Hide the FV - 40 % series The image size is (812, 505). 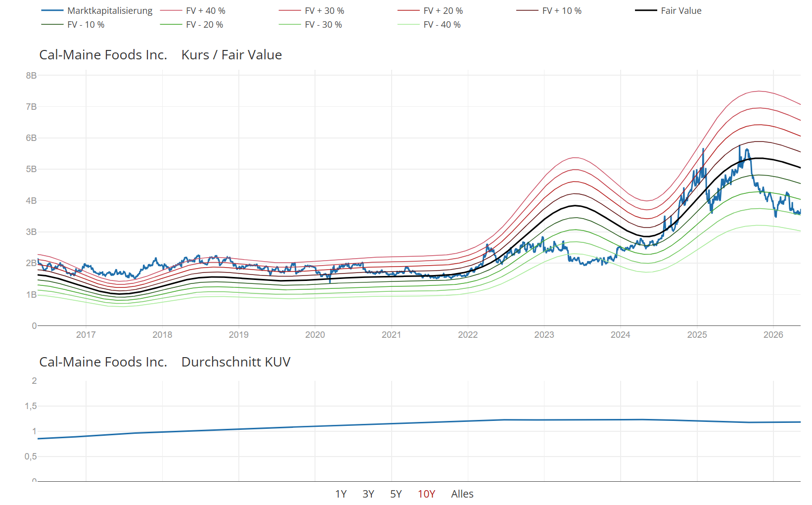coord(429,25)
